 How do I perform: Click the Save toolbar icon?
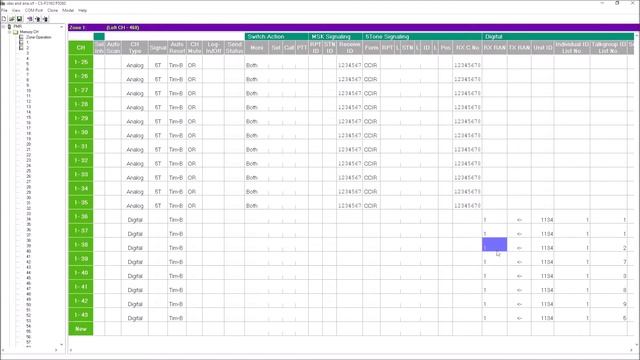point(19,19)
